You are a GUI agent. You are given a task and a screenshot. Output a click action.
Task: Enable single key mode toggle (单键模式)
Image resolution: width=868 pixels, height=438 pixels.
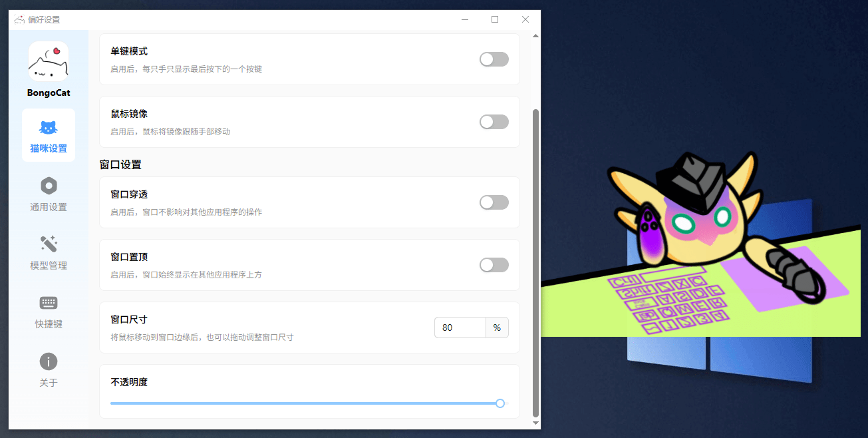click(494, 59)
